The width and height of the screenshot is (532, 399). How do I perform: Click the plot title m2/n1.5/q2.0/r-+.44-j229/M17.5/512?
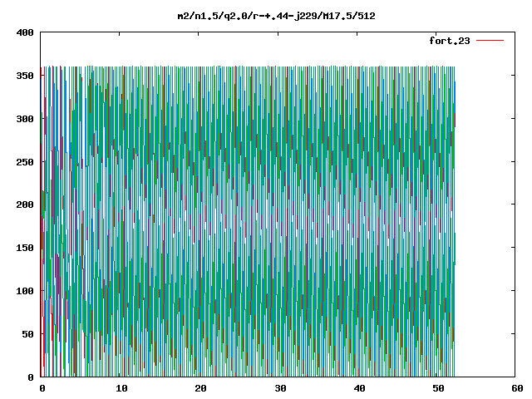[277, 16]
